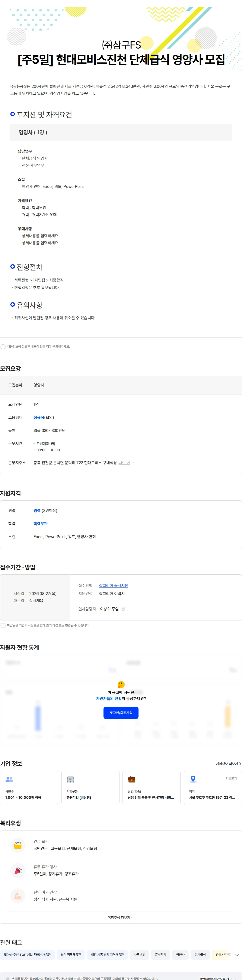Click the 휴무·휴가·행사 party icon

coord(18,871)
